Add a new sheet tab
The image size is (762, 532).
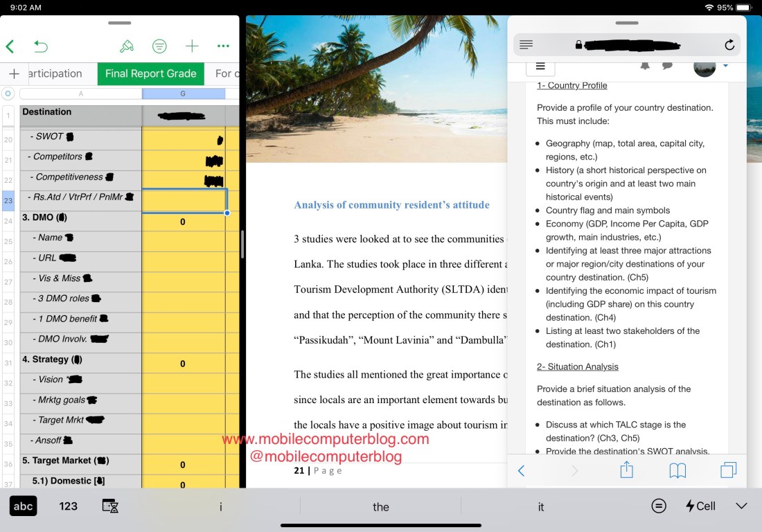pyautogui.click(x=14, y=73)
